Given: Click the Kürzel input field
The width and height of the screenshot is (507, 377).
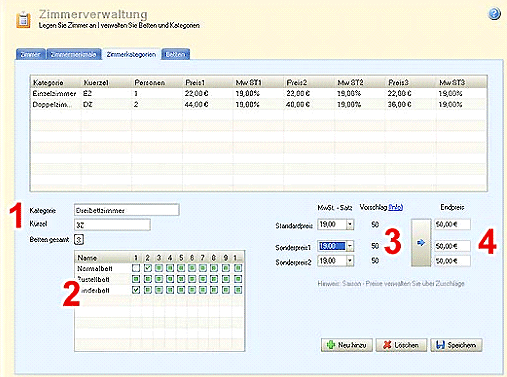Looking at the screenshot, I should coord(112,225).
